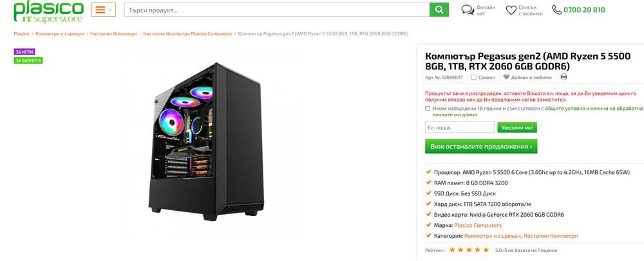The height and width of the screenshot is (261, 644).
Task: Open the favorites list heart icon
Action: coord(511,10)
